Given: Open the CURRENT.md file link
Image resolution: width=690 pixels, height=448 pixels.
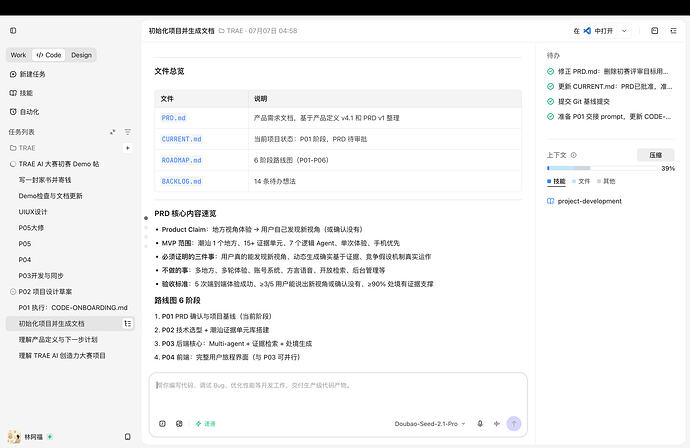Looking at the screenshot, I should (x=181, y=139).
